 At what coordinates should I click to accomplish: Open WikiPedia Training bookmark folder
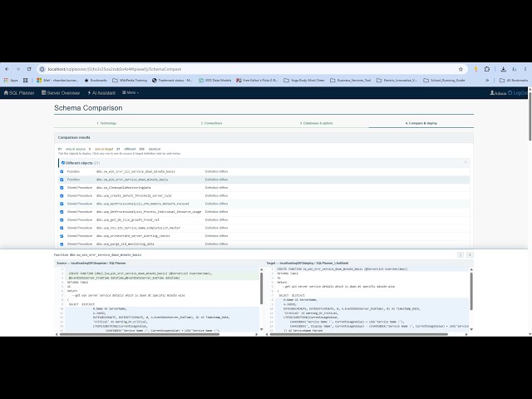(130, 81)
